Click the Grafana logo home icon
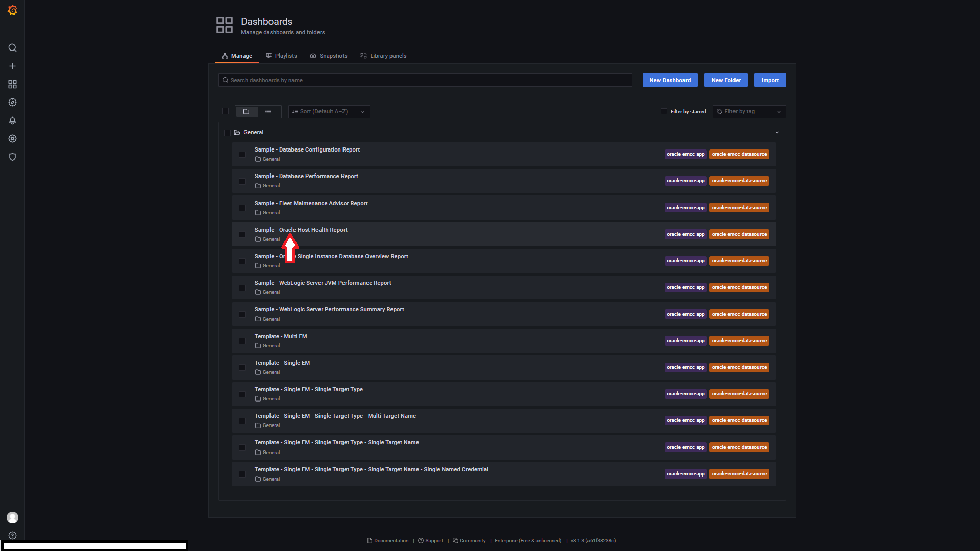This screenshot has height=551, width=980. click(12, 10)
